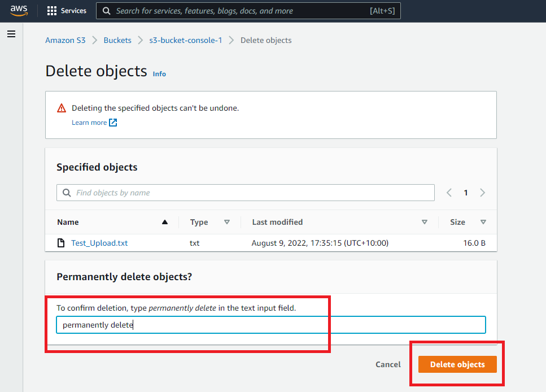Click the Type column header
546x392 pixels.
point(199,222)
